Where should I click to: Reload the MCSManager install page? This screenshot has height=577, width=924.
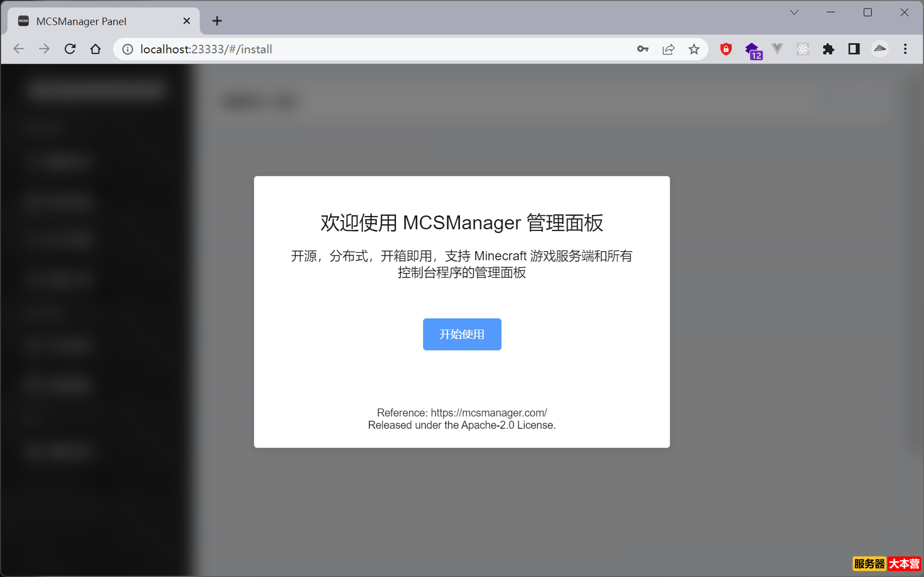(x=70, y=49)
